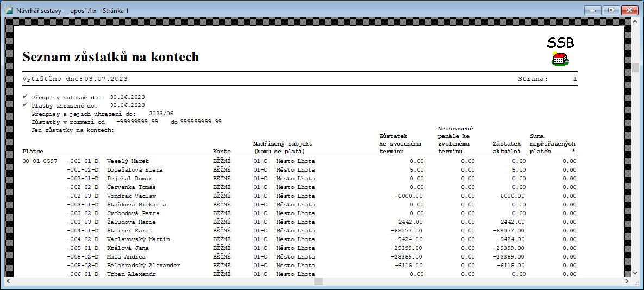Image resolution: width=644 pixels, height=290 pixels.
Task: Maximize the report preview window
Action: [x=611, y=10]
